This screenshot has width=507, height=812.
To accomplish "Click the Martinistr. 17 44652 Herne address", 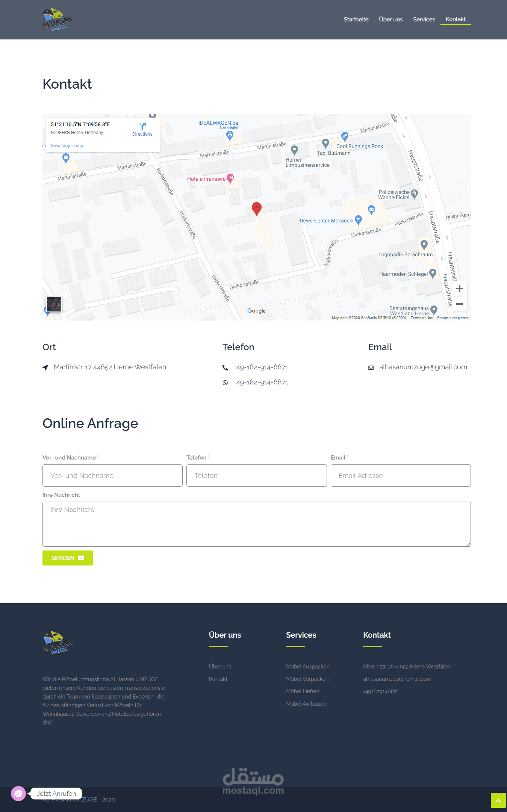I will 110,367.
